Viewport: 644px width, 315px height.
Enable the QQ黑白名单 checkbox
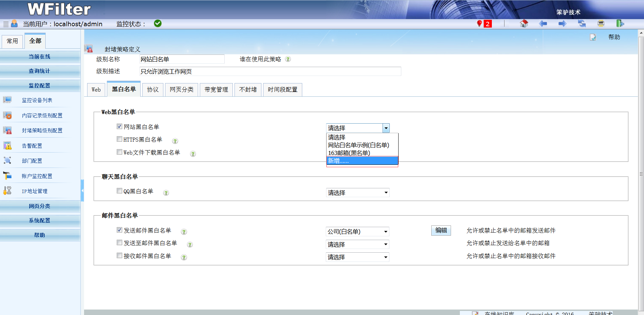(x=119, y=191)
